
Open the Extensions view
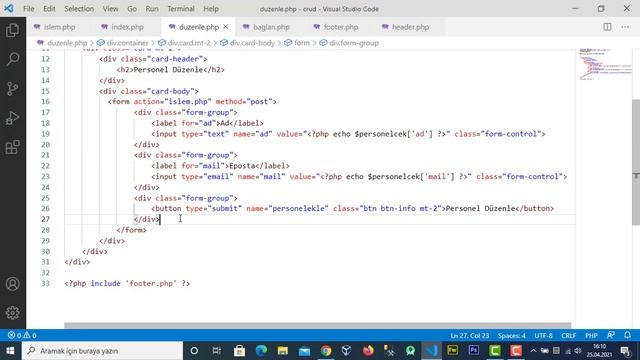[x=13, y=147]
